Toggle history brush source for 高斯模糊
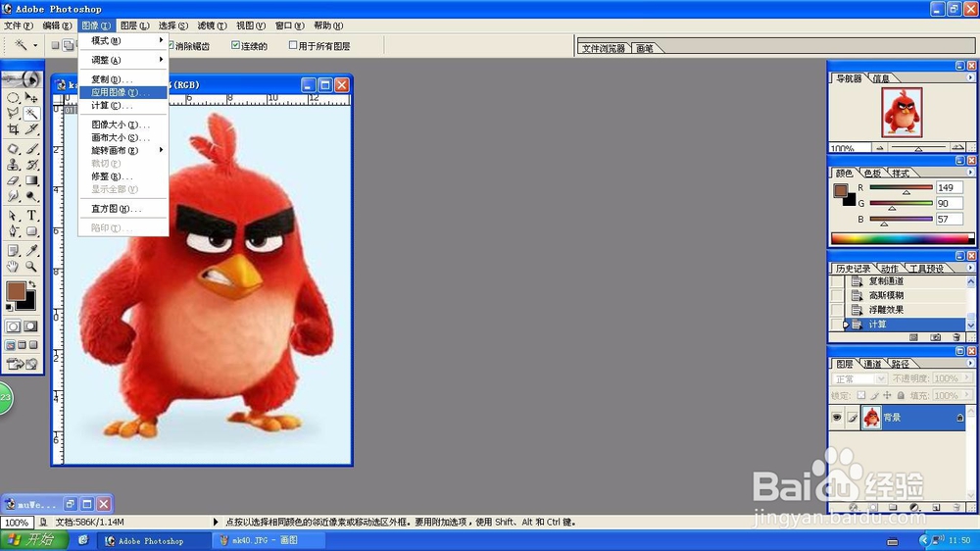 click(836, 295)
